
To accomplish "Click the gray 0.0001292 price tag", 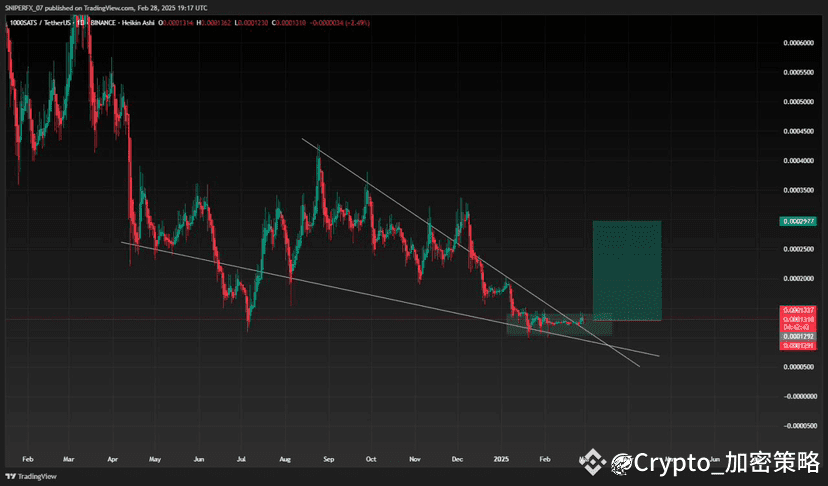I will pyautogui.click(x=798, y=336).
